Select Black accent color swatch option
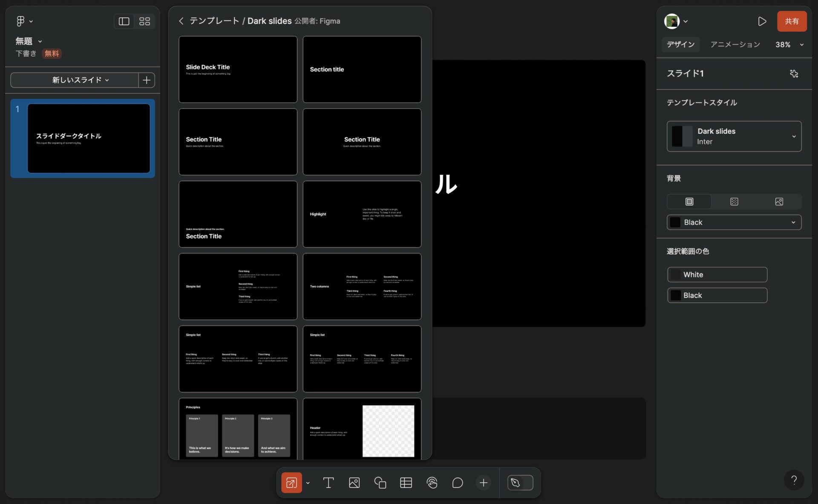Image resolution: width=818 pixels, height=504 pixels. tap(717, 295)
